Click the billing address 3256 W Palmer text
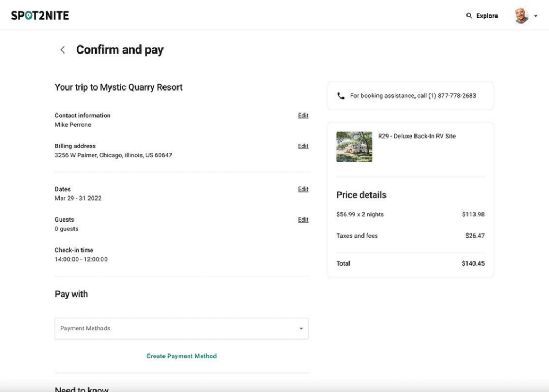Viewport: 549px width, 392px height. pyautogui.click(x=113, y=155)
